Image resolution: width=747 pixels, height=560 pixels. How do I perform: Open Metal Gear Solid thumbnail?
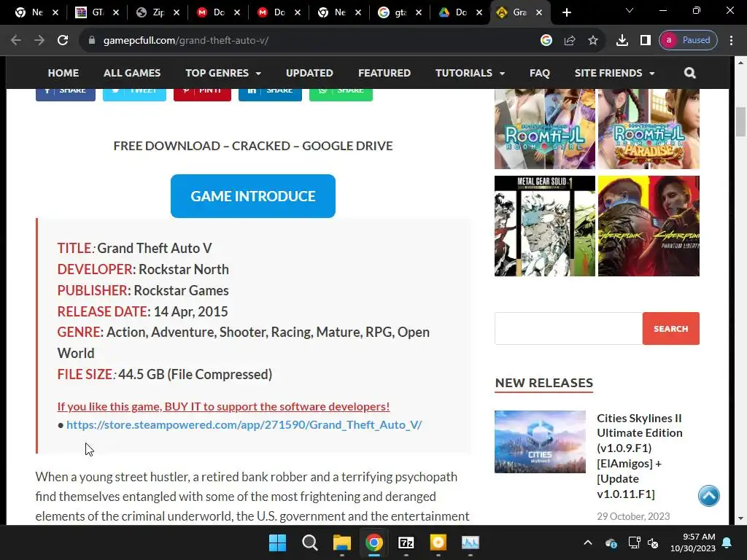coord(544,226)
